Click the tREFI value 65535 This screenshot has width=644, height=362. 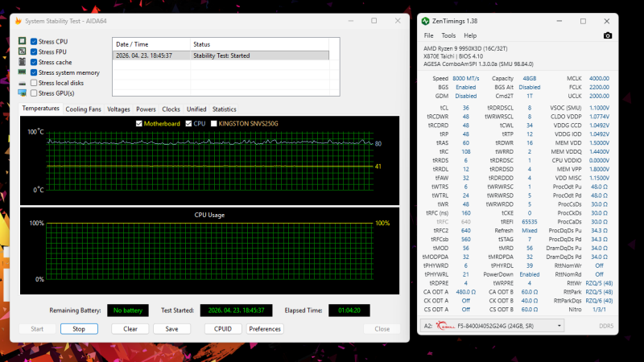[x=530, y=222]
